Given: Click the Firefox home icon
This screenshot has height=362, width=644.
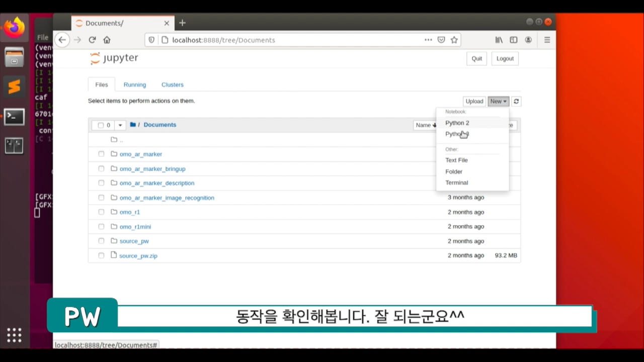Looking at the screenshot, I should click(x=107, y=40).
